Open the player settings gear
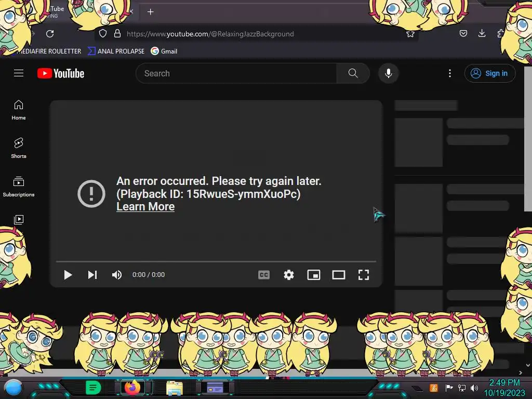532x399 pixels. tap(289, 275)
